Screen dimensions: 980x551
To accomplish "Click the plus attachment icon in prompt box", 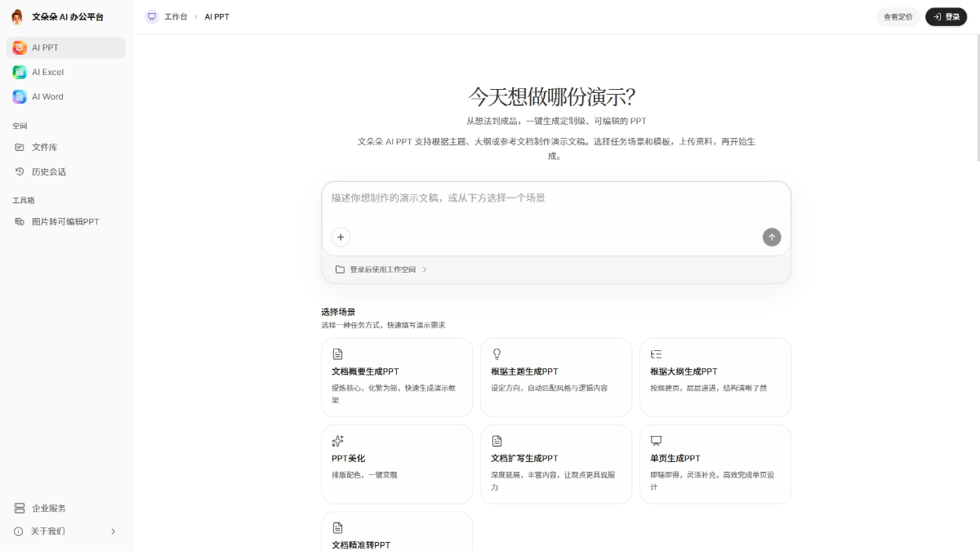I will tap(341, 237).
